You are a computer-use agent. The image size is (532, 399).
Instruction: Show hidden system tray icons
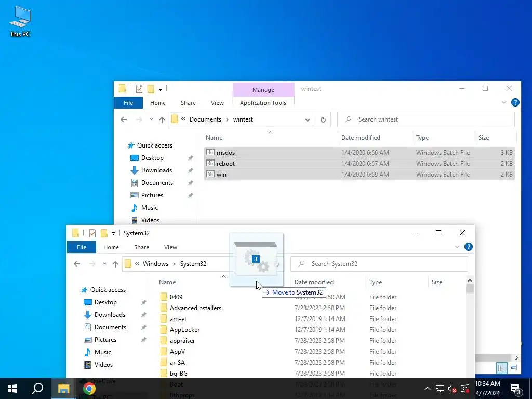click(x=428, y=389)
